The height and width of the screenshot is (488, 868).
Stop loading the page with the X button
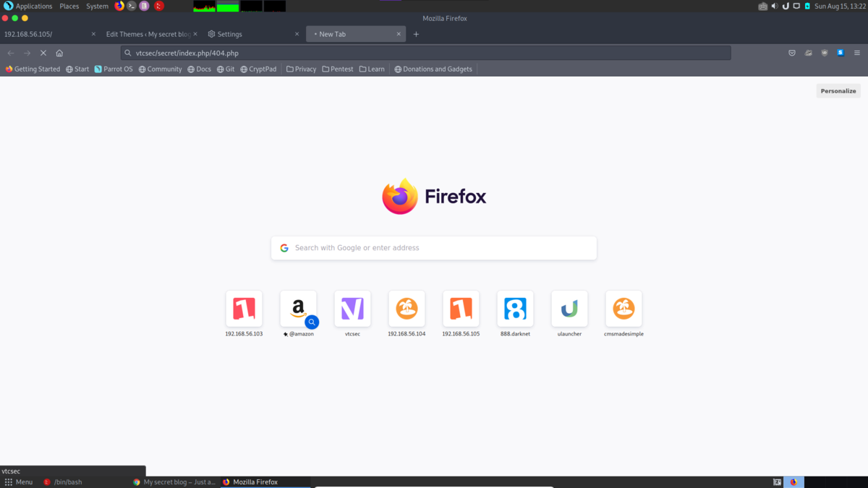pos(43,53)
